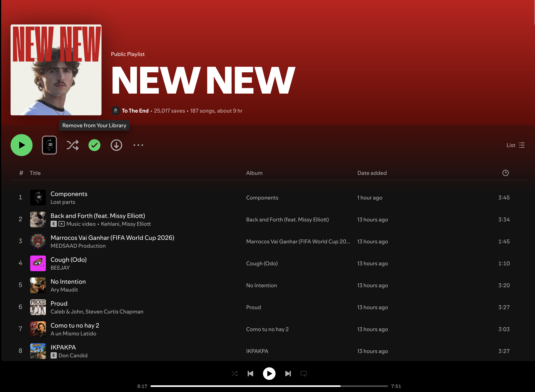Click the 7:51 total time label

(396, 386)
